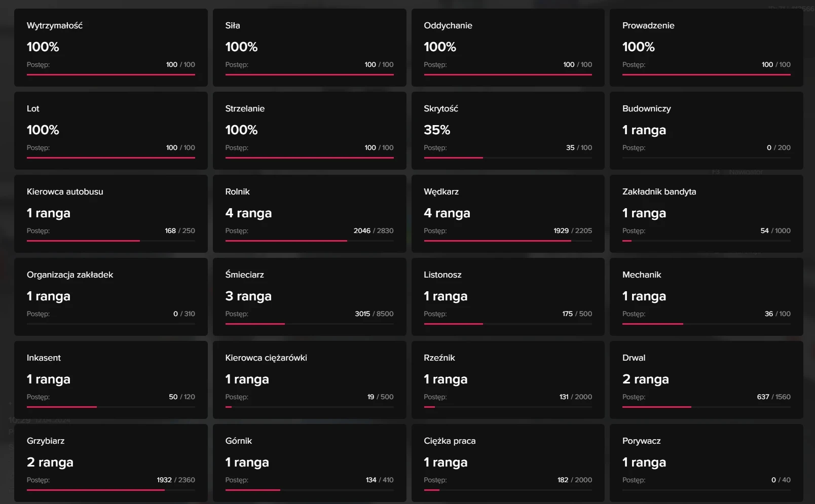Select the Budowniczy job card
The width and height of the screenshot is (815, 504).
[x=706, y=130]
